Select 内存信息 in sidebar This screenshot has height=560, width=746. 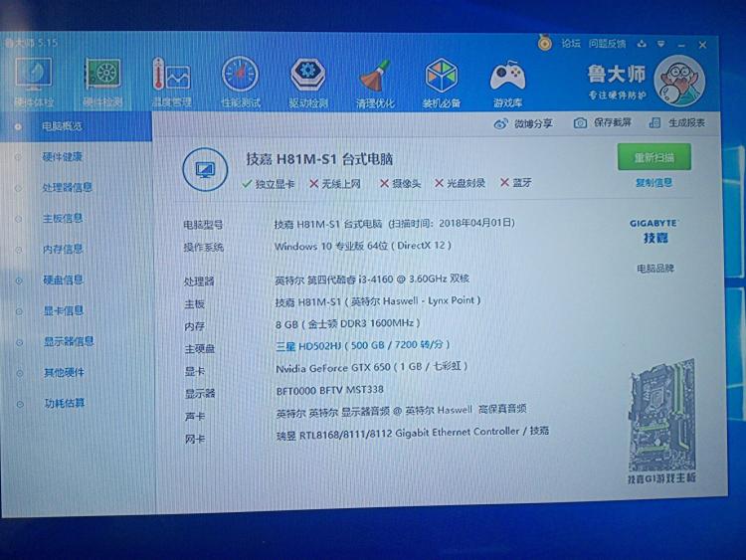point(63,249)
